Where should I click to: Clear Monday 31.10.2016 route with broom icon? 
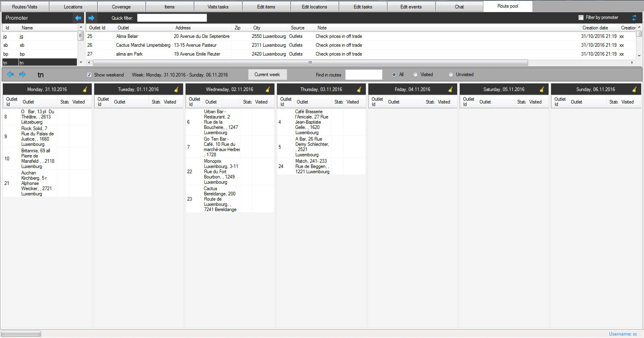pos(85,89)
